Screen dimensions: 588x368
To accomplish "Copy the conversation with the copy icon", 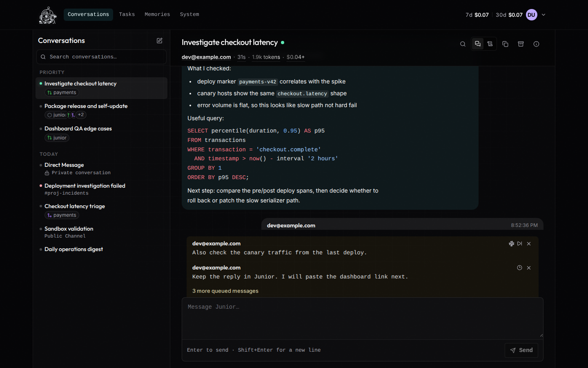I will (x=505, y=44).
